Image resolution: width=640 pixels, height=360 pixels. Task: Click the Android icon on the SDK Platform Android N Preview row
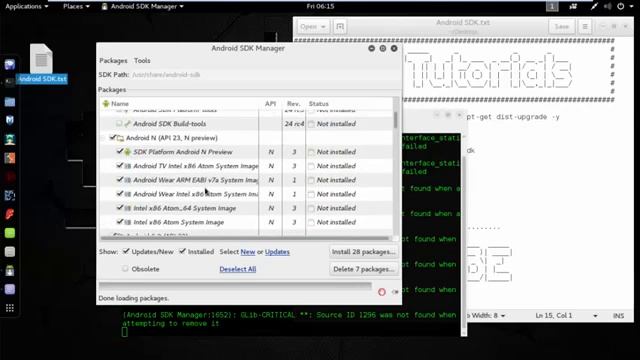pyautogui.click(x=127, y=152)
